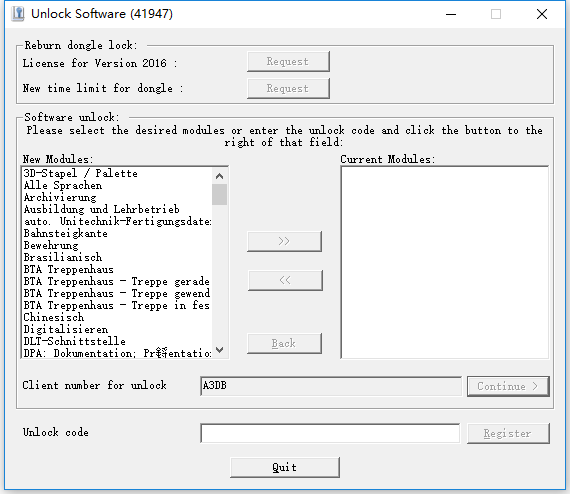The image size is (570, 494).
Task: Click Request for new dongle time limit
Action: click(x=288, y=88)
